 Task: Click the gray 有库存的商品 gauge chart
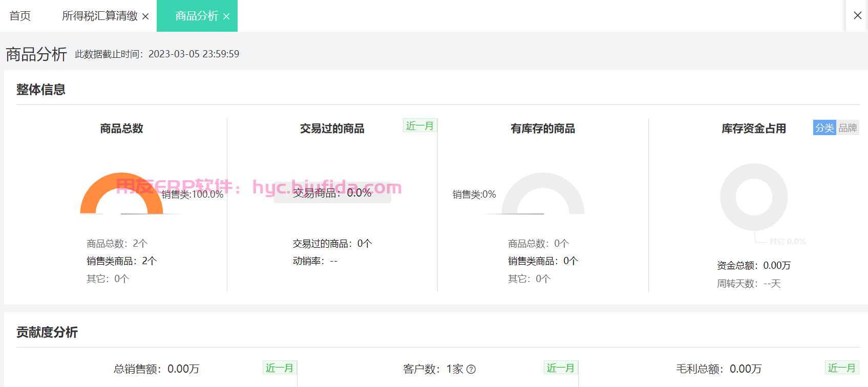click(543, 193)
